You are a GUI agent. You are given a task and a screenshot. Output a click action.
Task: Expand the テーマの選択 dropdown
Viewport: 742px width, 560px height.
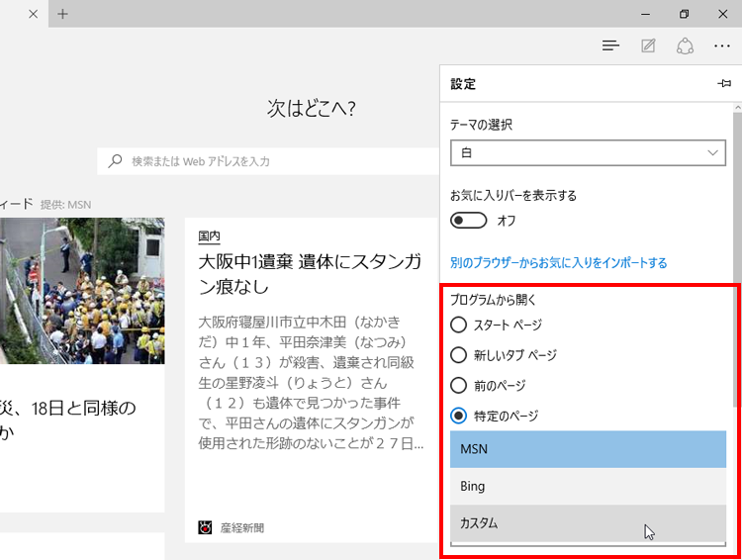point(588,153)
